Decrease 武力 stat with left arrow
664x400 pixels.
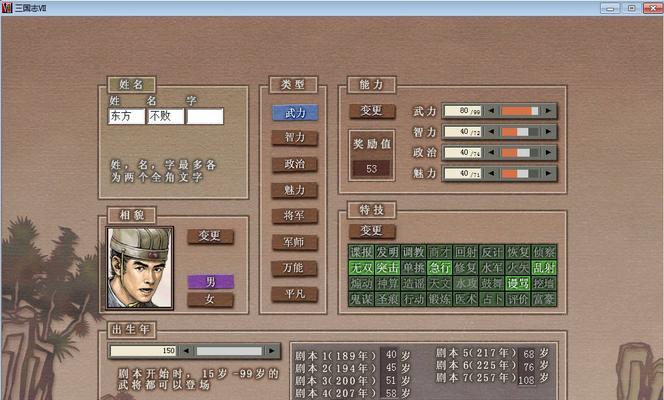(491, 111)
